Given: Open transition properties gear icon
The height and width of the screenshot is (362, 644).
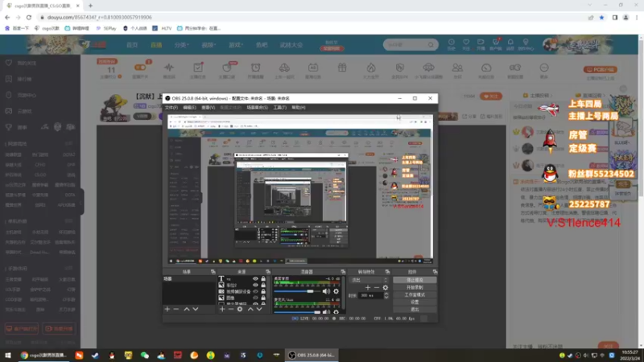Looking at the screenshot, I should 386,288.
